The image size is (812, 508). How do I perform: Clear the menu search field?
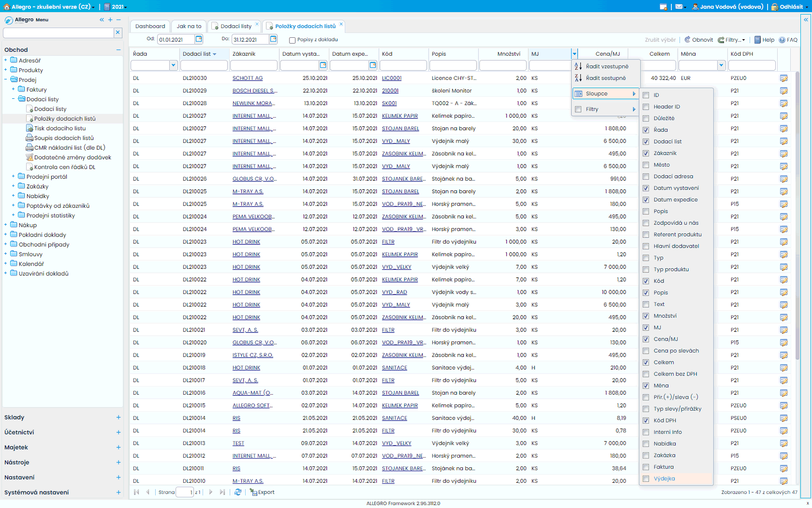[117, 32]
